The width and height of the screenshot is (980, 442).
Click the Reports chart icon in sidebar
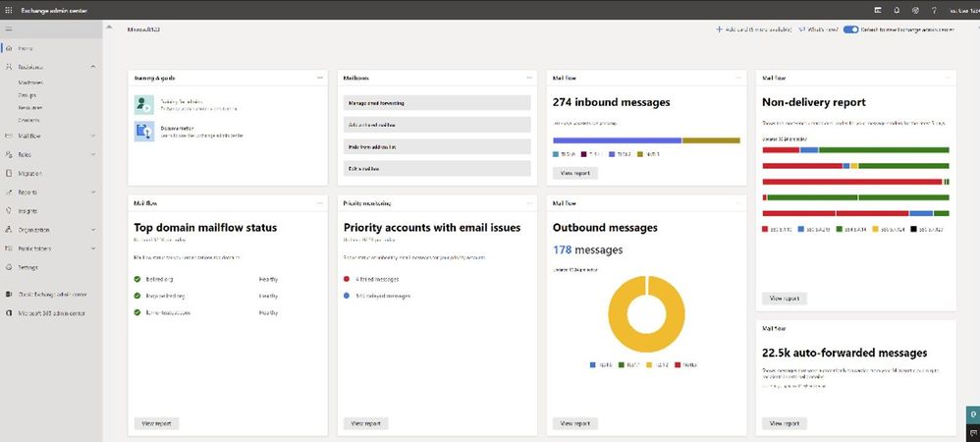click(9, 192)
